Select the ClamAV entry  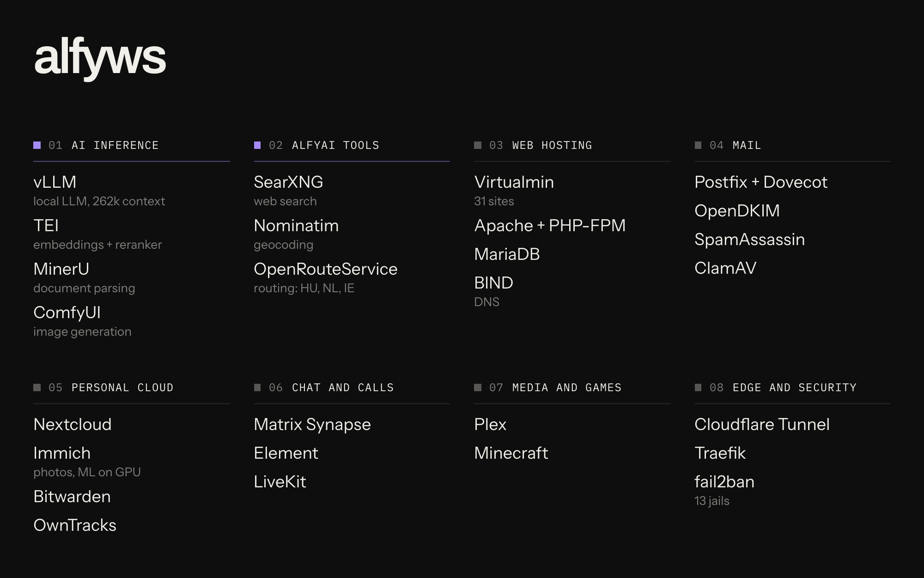(725, 268)
